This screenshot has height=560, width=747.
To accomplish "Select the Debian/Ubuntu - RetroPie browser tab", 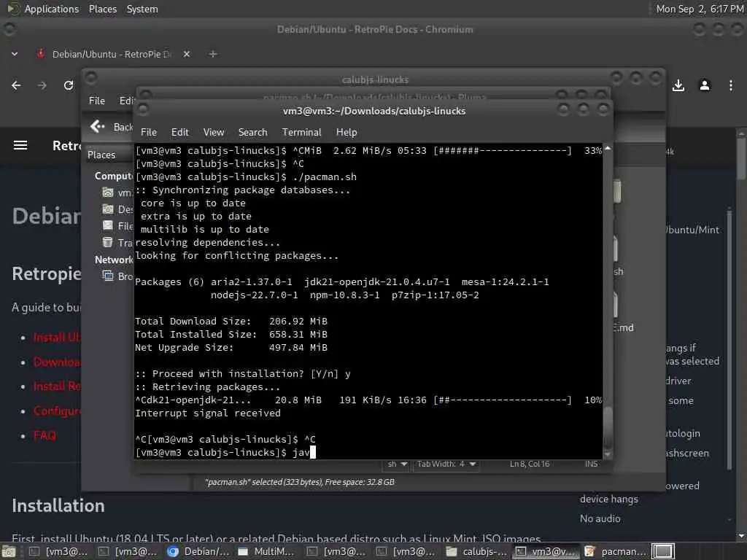I will coord(112,54).
